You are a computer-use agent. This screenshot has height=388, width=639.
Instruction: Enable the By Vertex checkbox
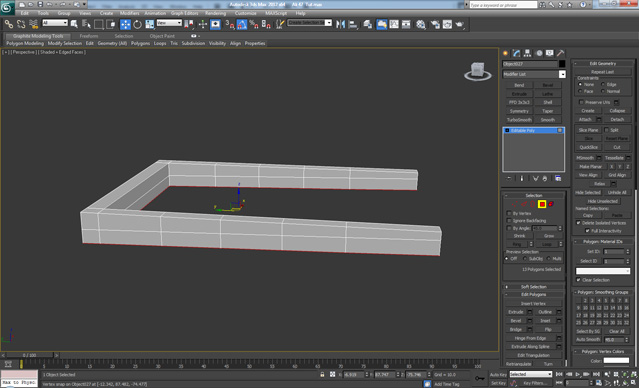509,214
